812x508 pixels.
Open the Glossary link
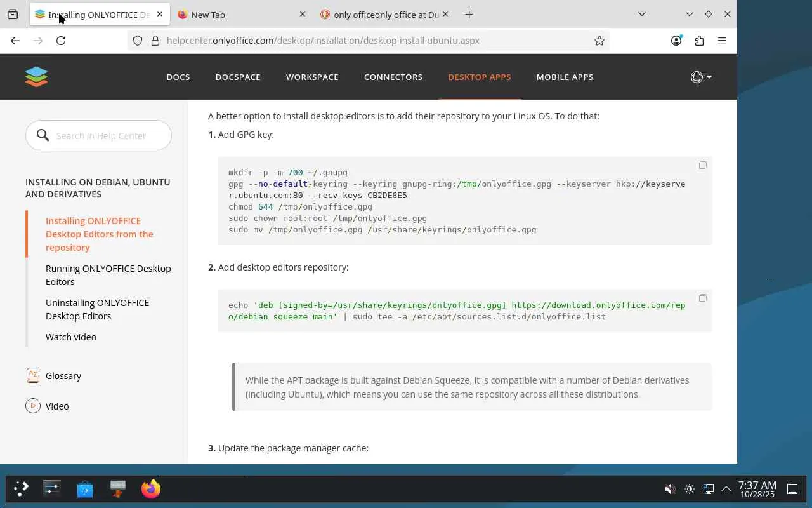click(x=63, y=375)
